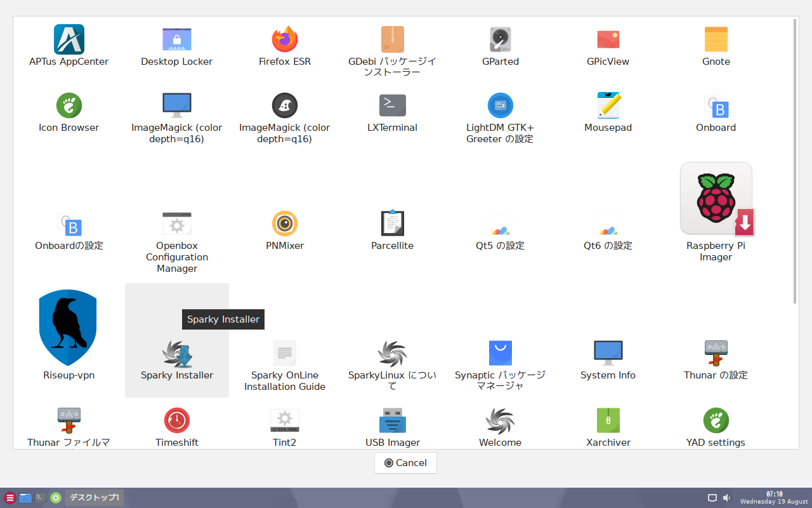812x508 pixels.
Task: Open APTus AppCenter
Action: point(69,46)
